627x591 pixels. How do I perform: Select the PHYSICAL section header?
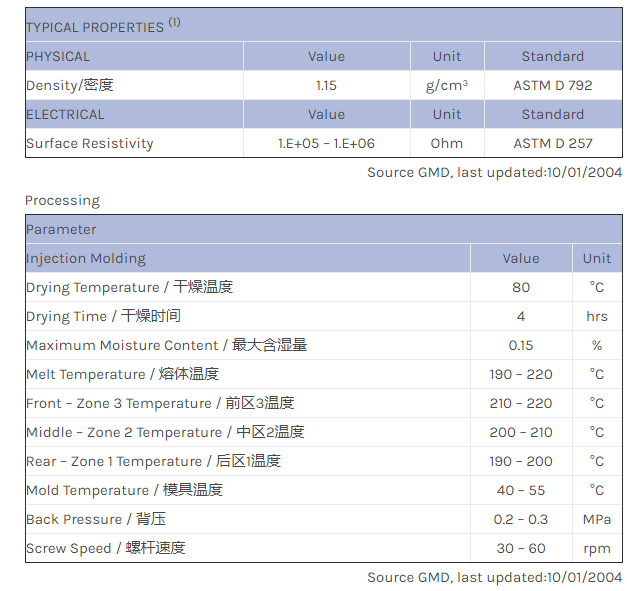point(58,56)
